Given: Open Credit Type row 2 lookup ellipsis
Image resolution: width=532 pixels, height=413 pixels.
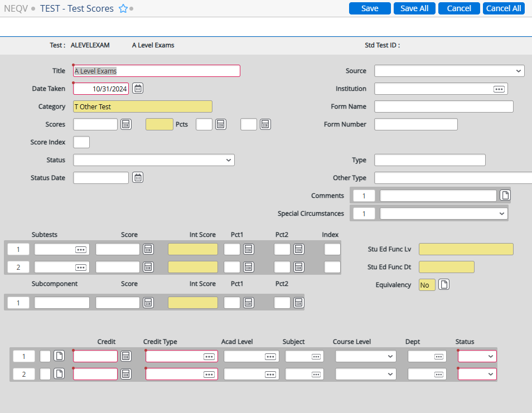Looking at the screenshot, I should 209,375.
